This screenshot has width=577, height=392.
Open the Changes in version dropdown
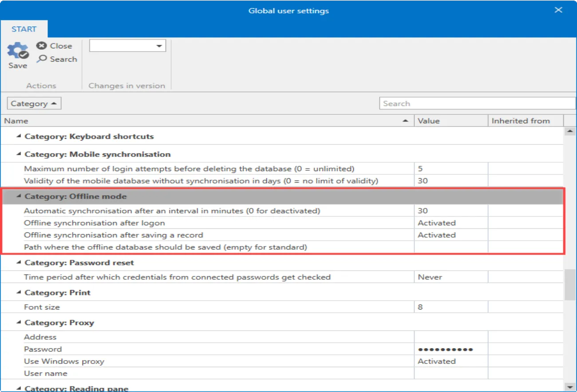click(127, 46)
